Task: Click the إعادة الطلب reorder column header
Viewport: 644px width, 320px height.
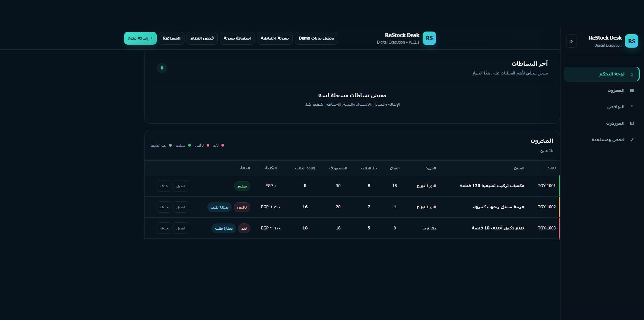Action: (x=305, y=168)
